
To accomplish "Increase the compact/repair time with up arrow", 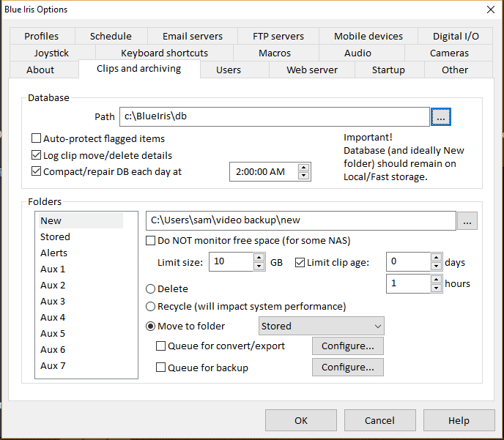I will (303, 168).
